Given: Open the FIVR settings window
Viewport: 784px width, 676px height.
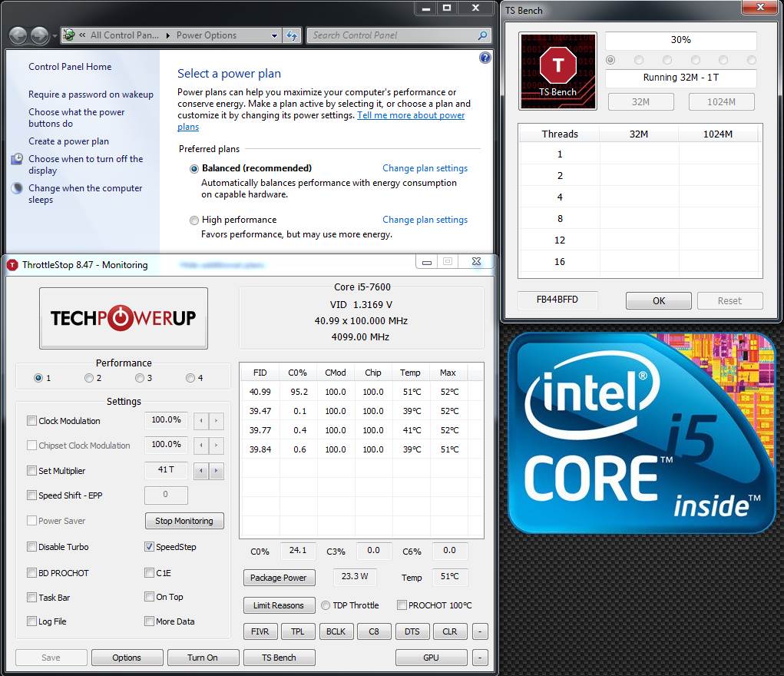Looking at the screenshot, I should [260, 631].
